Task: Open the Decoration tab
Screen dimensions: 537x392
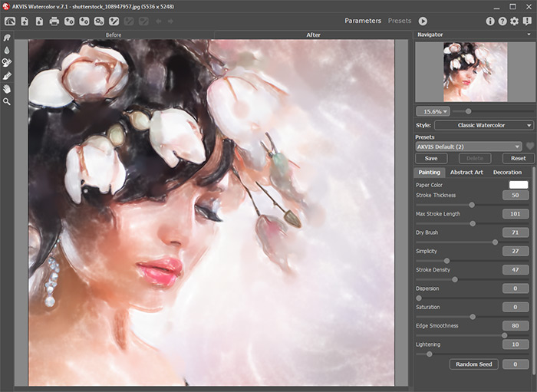Action: pyautogui.click(x=507, y=172)
